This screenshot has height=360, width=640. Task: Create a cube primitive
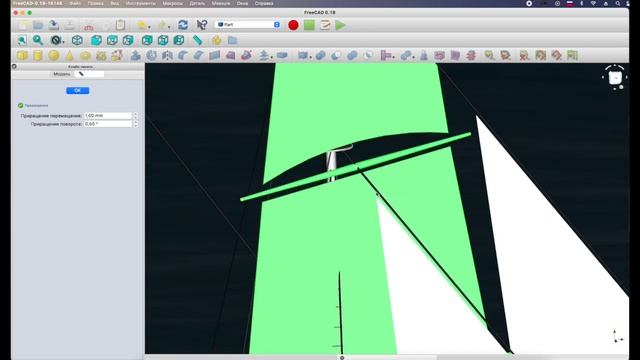22,55
